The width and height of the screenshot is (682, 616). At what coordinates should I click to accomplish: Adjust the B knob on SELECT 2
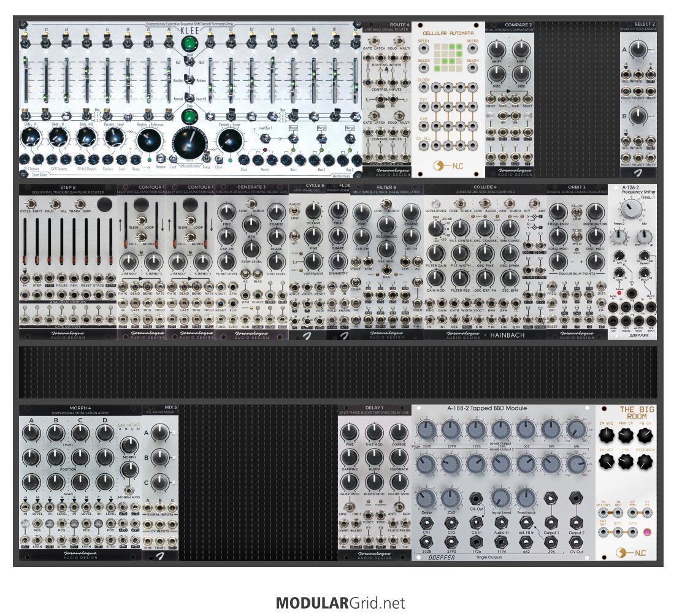638,116
